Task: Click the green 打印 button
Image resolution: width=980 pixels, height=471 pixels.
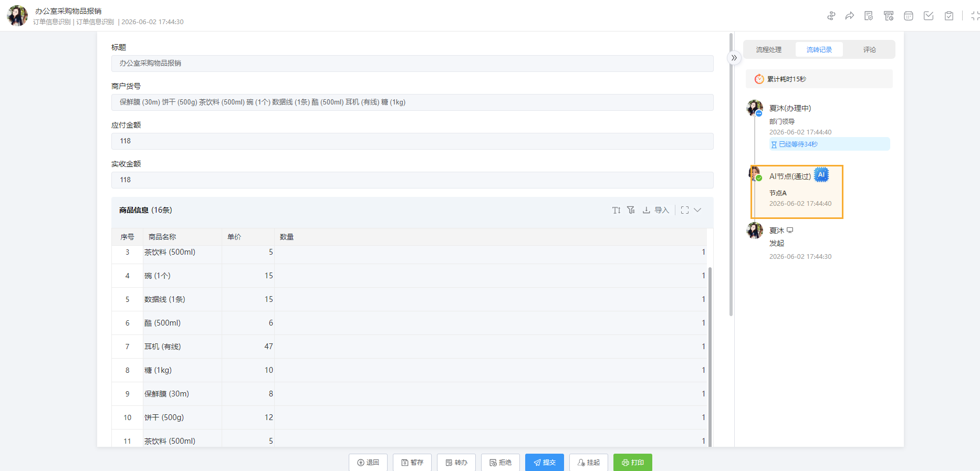Action: 633,462
